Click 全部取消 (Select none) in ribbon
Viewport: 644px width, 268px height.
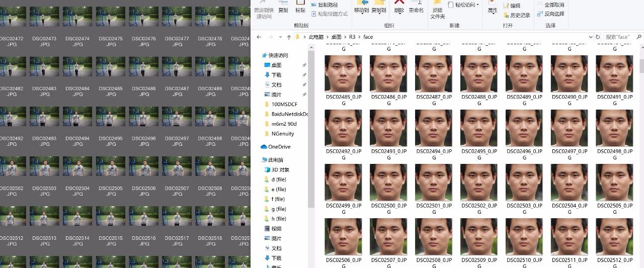550,5
